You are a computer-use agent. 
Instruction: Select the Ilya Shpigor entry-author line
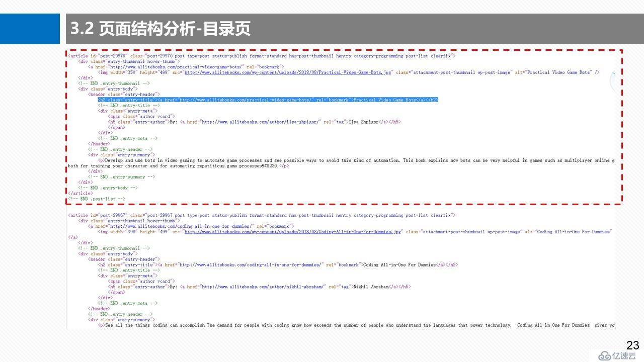[254, 122]
